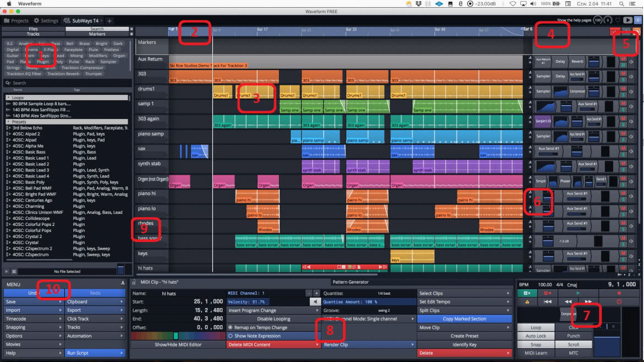
Task: Expand the Select Clips dropdown
Action: [465, 293]
